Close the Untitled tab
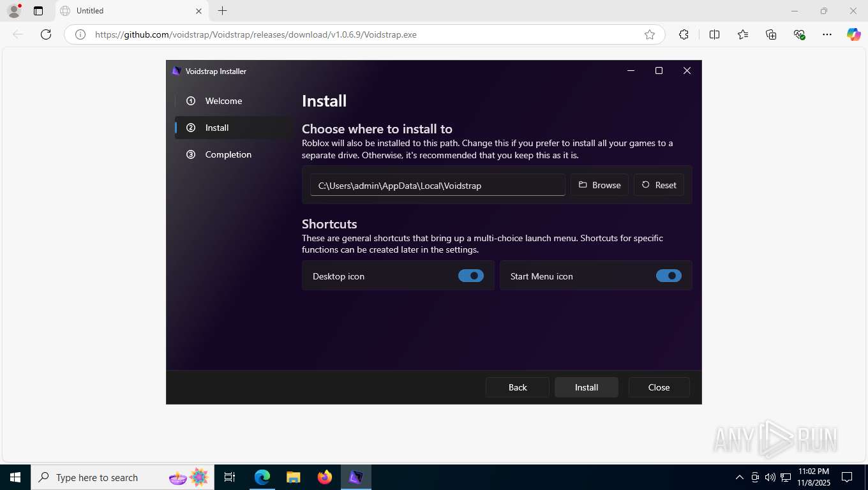868x490 pixels. (x=198, y=11)
